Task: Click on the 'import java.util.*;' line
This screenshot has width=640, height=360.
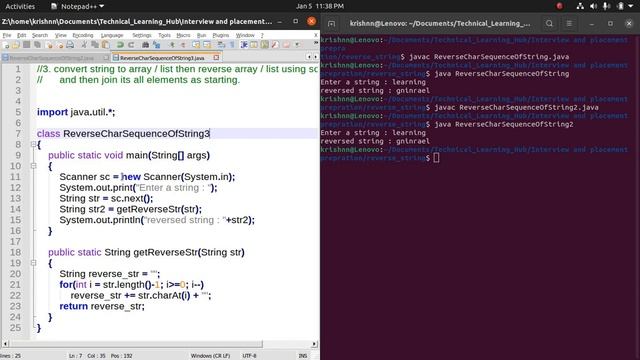Action: click(76, 112)
